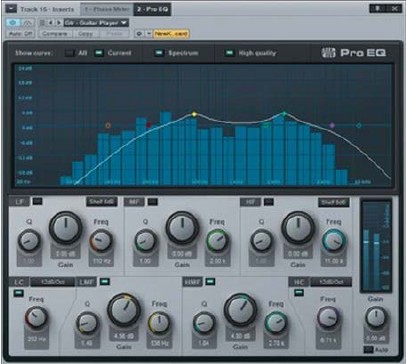406x364 pixels.
Task: Select the 2 - Pro EQ tab
Action: click(x=152, y=9)
